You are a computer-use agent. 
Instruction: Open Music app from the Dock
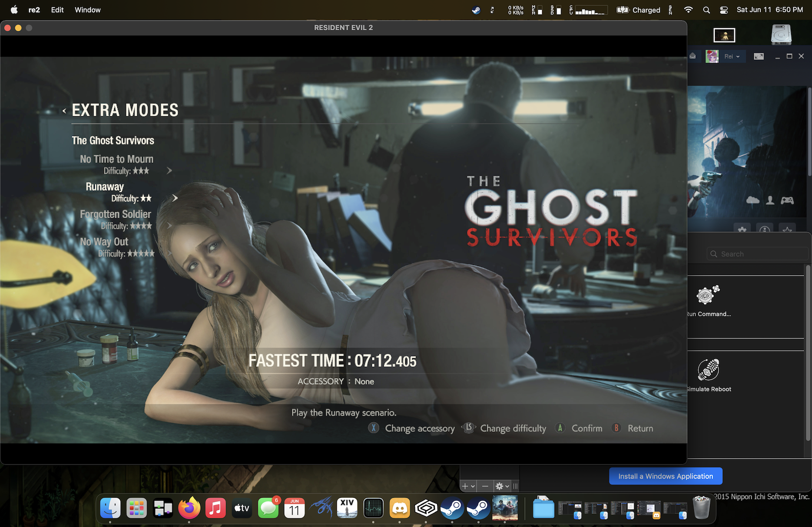pyautogui.click(x=215, y=508)
